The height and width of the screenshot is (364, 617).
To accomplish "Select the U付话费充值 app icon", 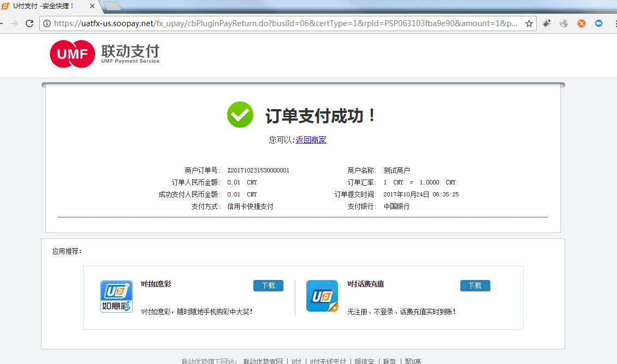I will (x=322, y=297).
